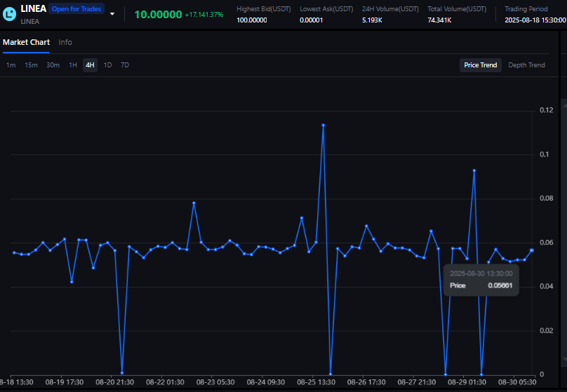Select the 1D chart interval

tap(107, 65)
